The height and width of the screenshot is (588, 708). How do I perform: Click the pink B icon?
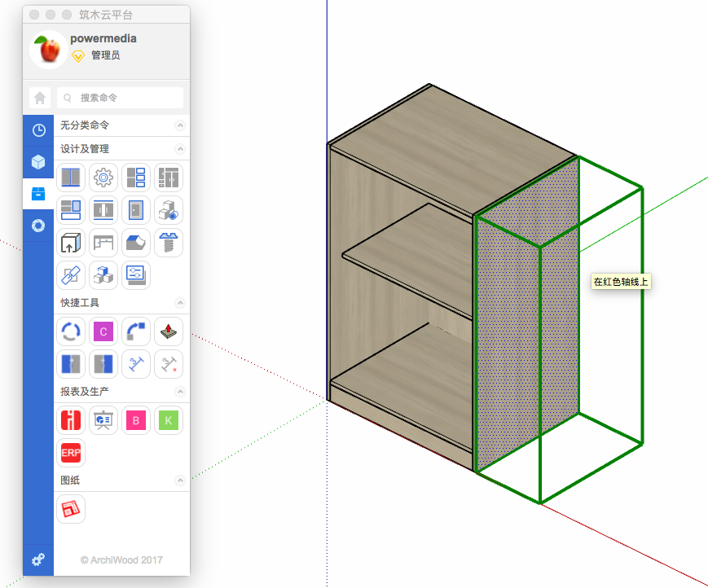(136, 420)
